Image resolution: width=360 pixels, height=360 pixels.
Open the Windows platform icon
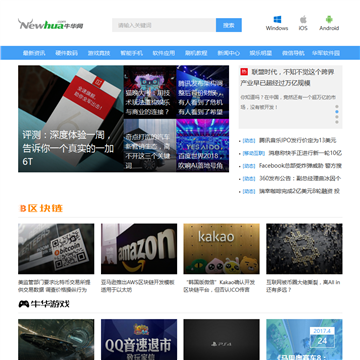click(x=277, y=20)
